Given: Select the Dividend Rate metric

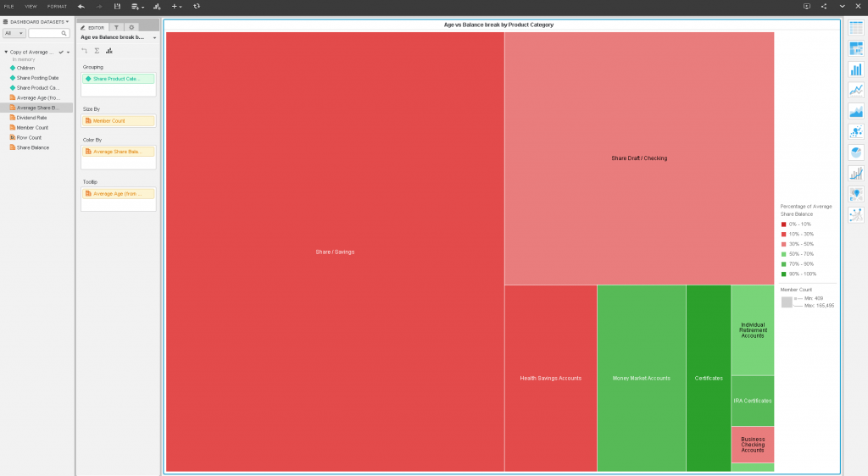Looking at the screenshot, I should (x=32, y=118).
